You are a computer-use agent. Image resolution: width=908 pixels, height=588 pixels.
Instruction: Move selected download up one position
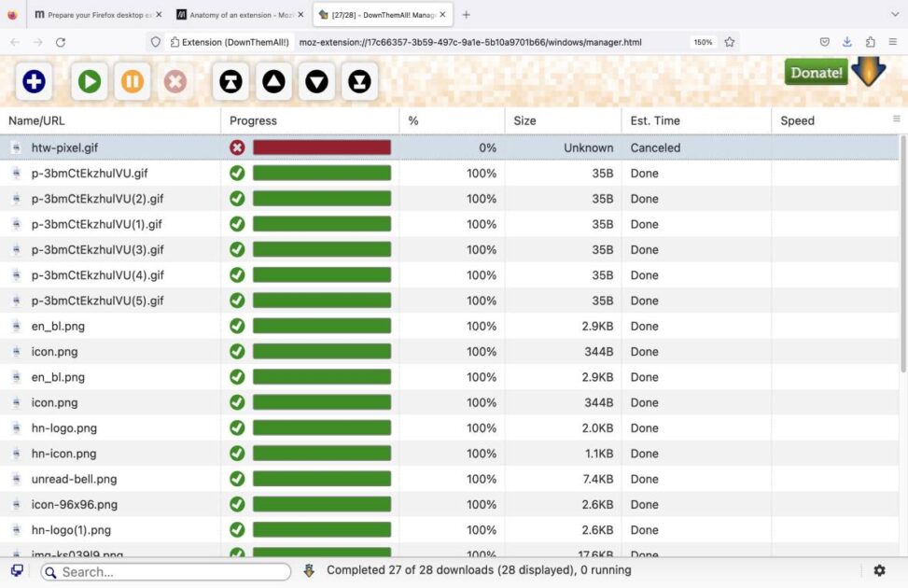click(272, 82)
